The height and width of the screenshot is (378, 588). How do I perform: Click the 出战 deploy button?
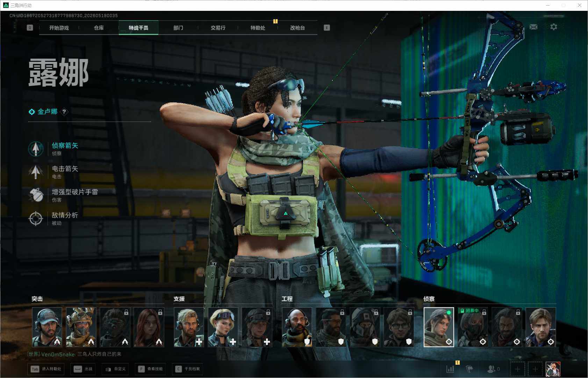point(83,369)
